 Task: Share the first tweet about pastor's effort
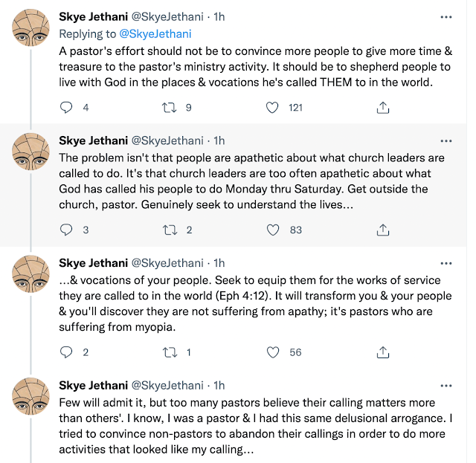382,108
